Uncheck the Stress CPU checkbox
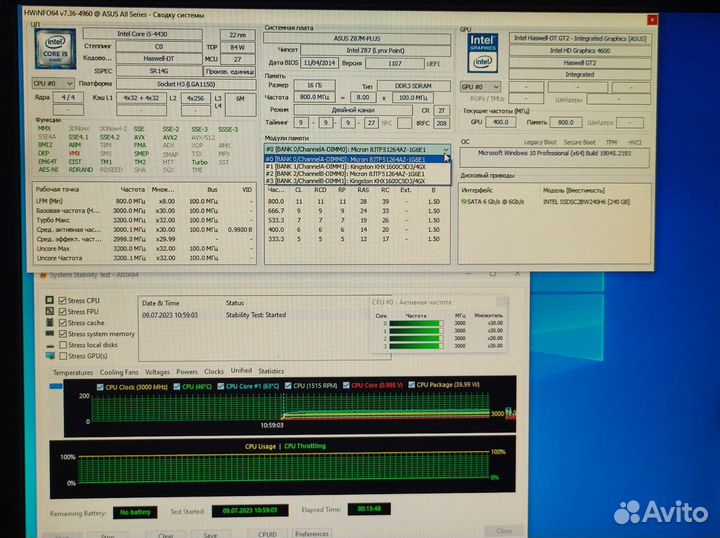Viewport: 720px width, 538px height. (x=62, y=301)
